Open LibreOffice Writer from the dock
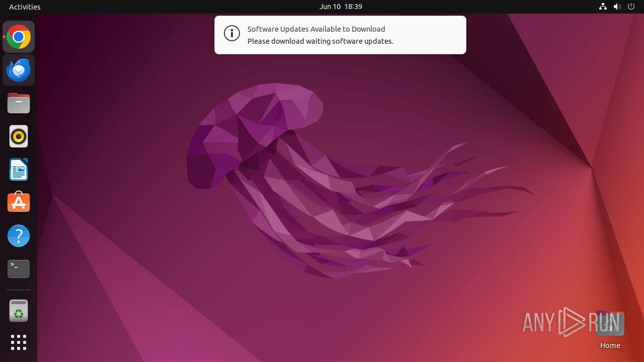 [x=19, y=169]
